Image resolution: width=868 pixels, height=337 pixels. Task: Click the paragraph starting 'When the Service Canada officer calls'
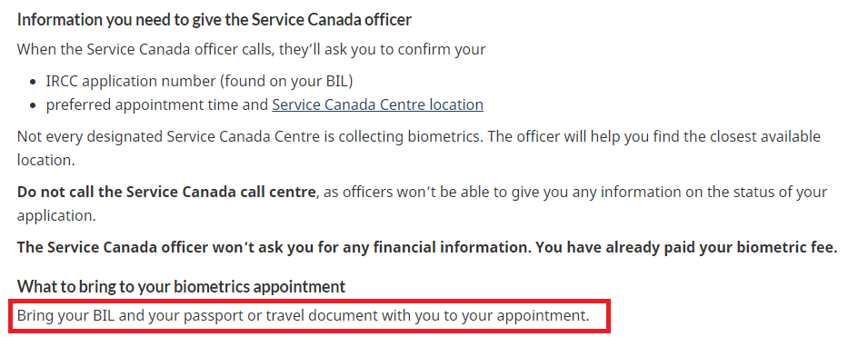[251, 49]
